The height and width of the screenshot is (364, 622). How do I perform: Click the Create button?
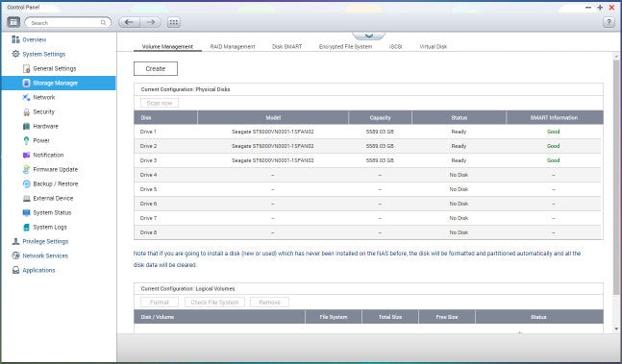pos(156,68)
